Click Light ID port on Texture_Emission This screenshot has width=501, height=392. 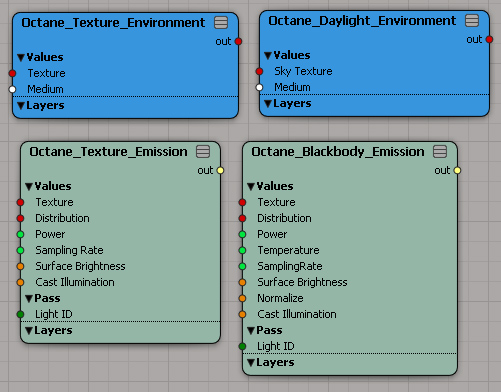click(20, 314)
